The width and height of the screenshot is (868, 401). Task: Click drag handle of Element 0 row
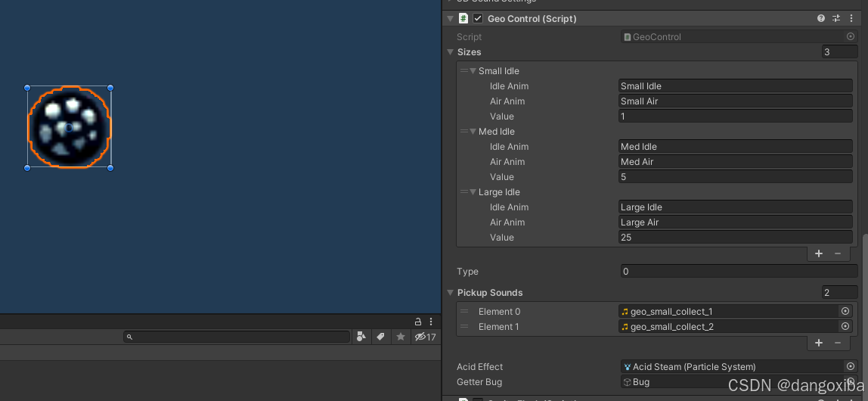coord(464,311)
